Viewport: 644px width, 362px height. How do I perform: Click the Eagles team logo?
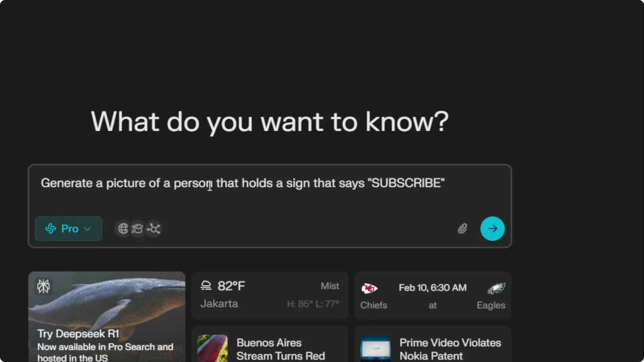[496, 288]
